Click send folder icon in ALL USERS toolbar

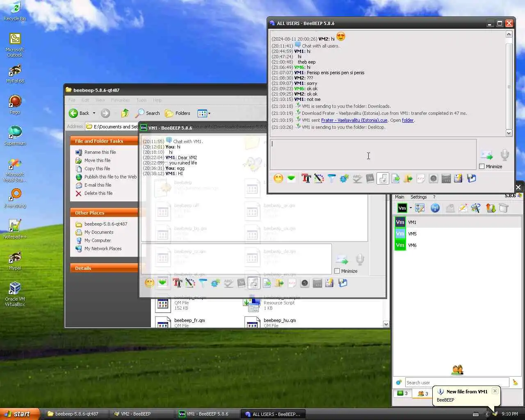click(x=408, y=178)
